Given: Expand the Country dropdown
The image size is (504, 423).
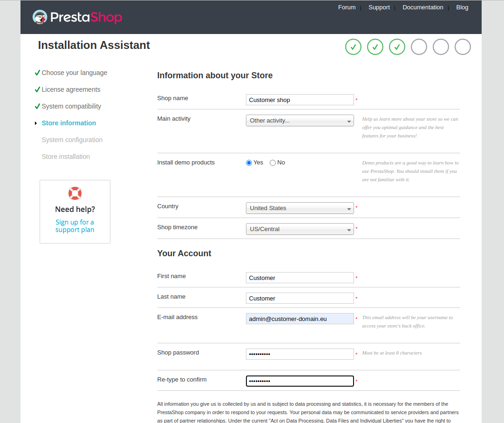Looking at the screenshot, I should tap(300, 208).
